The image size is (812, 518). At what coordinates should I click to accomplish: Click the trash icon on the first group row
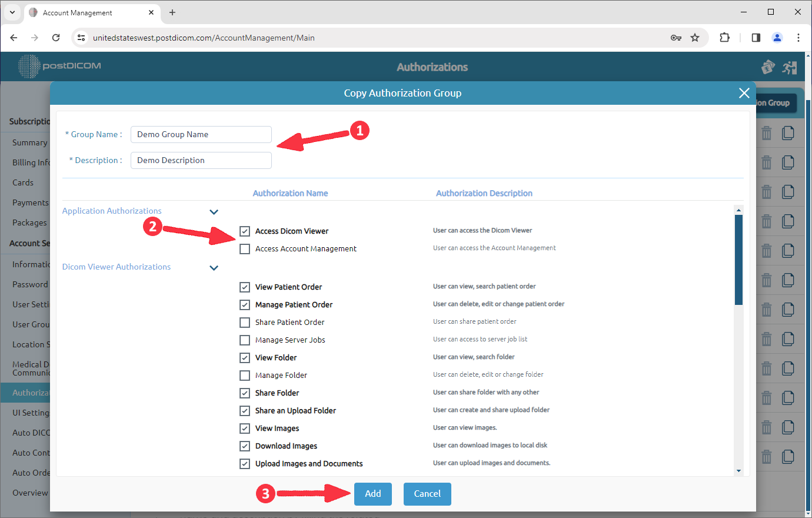click(x=766, y=133)
